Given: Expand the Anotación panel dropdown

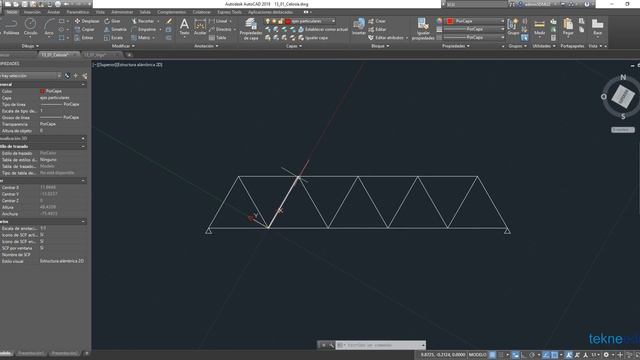Looking at the screenshot, I should click(x=206, y=46).
